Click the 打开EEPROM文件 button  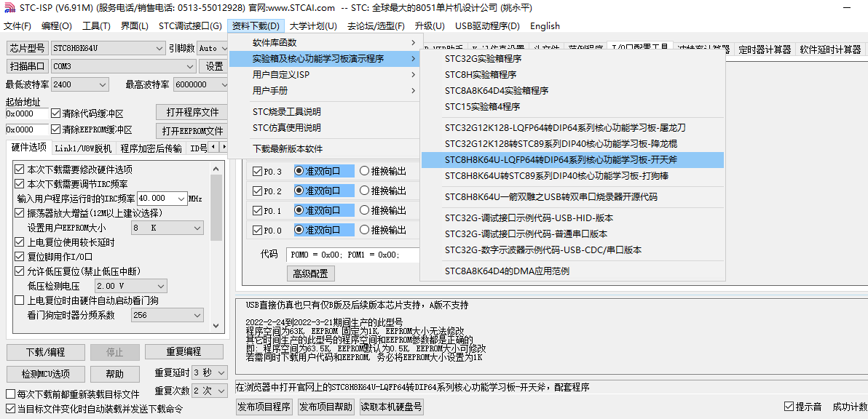pos(192,131)
